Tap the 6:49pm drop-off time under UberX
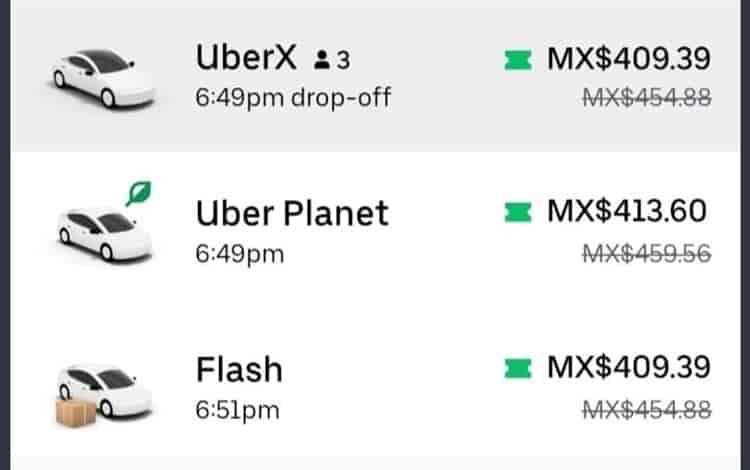 click(x=293, y=97)
